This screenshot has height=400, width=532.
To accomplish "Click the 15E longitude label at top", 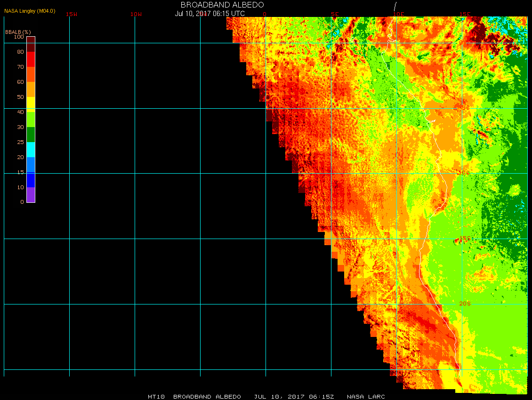I will click(465, 15).
